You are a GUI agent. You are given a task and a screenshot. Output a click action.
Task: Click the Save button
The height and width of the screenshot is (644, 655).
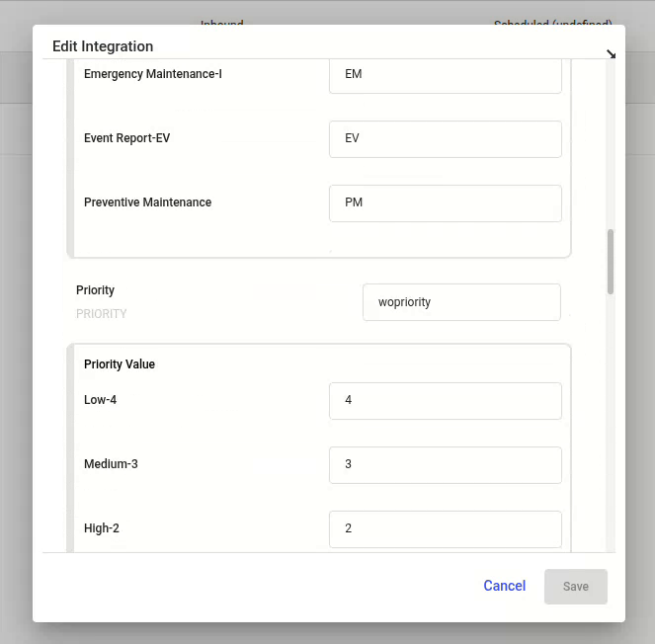coord(576,587)
